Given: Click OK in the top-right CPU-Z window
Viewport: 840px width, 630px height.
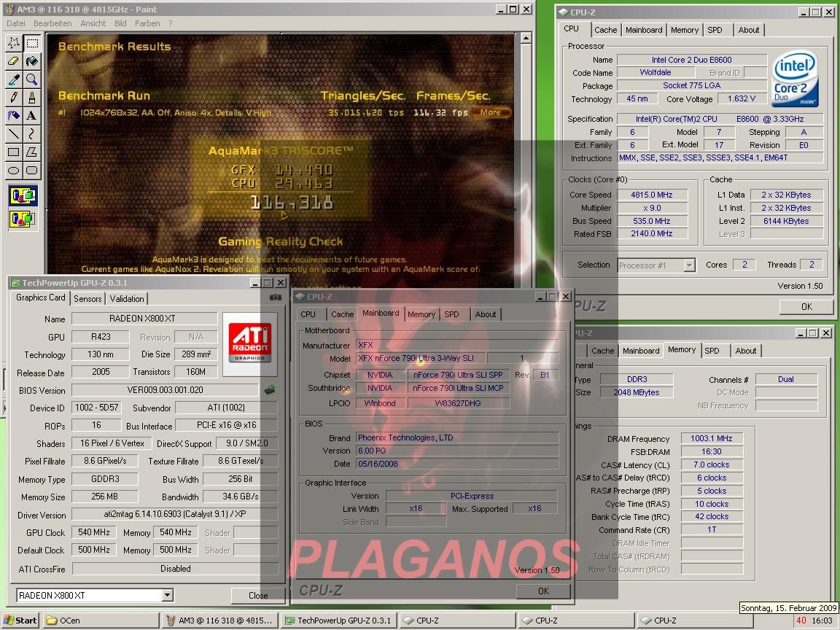Looking at the screenshot, I should coord(806,306).
